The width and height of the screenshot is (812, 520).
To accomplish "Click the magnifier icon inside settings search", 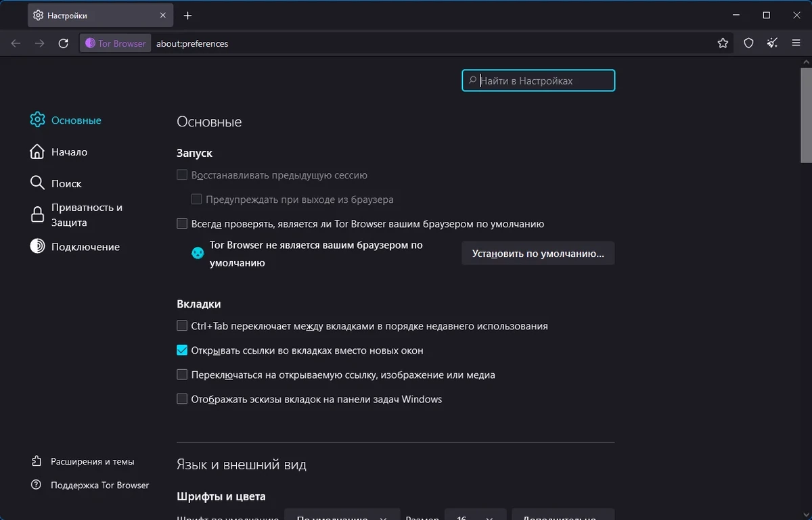I will tap(472, 80).
